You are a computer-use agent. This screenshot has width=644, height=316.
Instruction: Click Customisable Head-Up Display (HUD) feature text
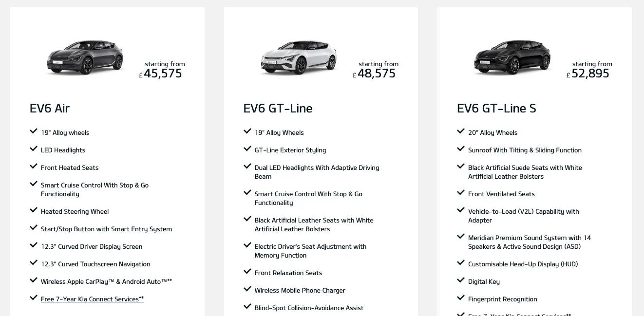click(x=523, y=264)
